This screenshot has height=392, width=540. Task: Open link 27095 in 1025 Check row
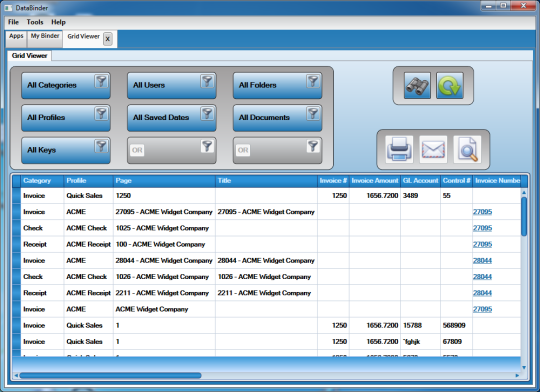point(482,228)
